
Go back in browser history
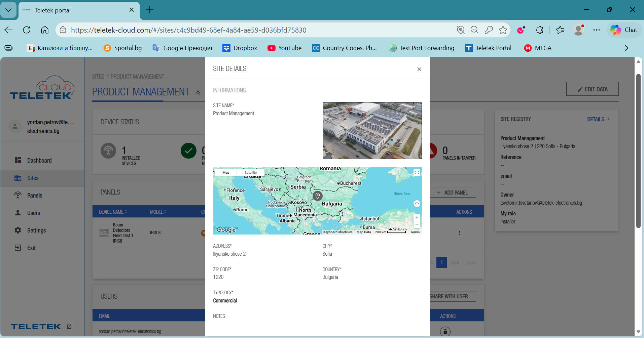[x=8, y=30]
